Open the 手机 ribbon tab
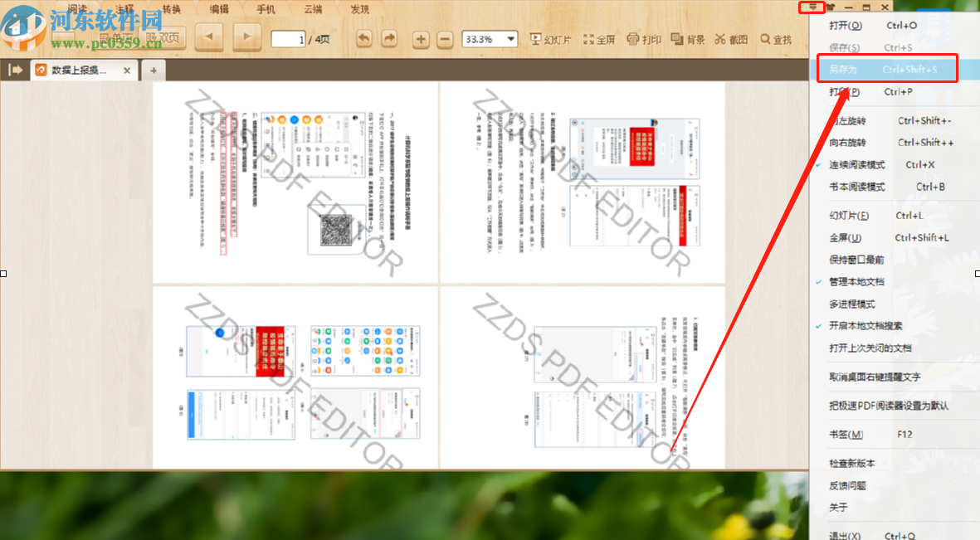The image size is (980, 540). pyautogui.click(x=266, y=9)
